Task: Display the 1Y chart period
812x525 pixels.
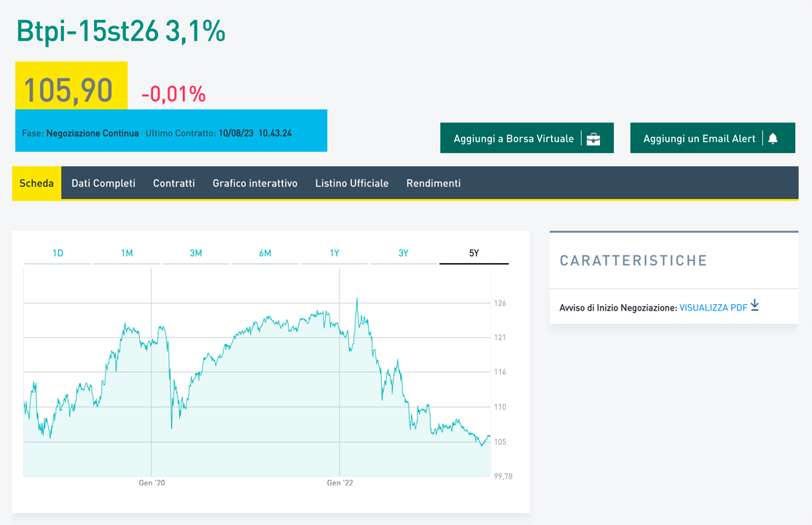Action: point(334,253)
